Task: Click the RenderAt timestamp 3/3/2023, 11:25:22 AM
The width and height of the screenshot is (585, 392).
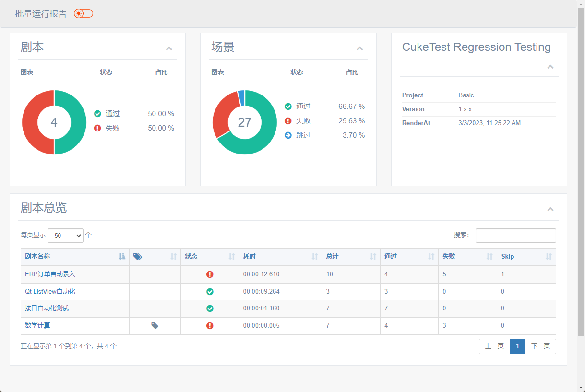Action: point(489,123)
